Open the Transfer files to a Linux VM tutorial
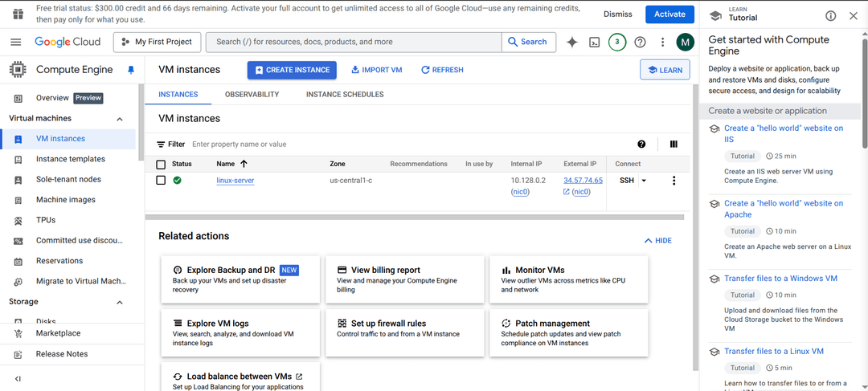The width and height of the screenshot is (868, 391). [774, 351]
